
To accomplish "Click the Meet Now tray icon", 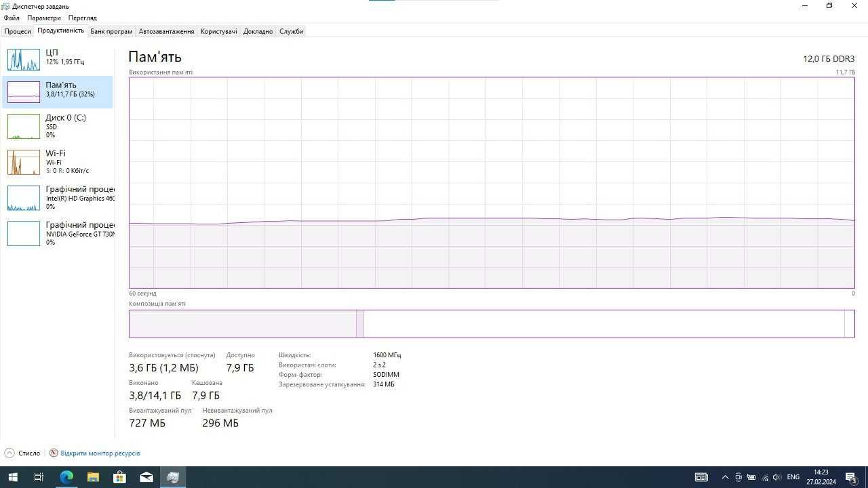I will pyautogui.click(x=738, y=477).
